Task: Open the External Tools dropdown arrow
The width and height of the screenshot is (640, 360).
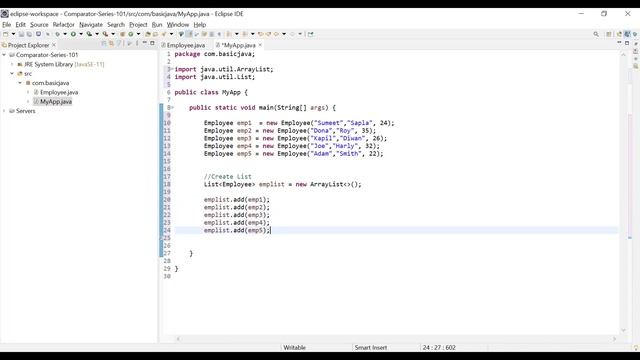Action: (x=113, y=34)
